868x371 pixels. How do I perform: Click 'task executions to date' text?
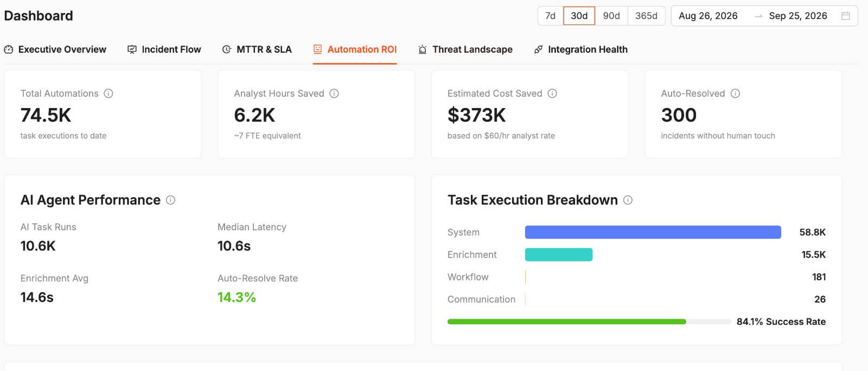point(63,136)
